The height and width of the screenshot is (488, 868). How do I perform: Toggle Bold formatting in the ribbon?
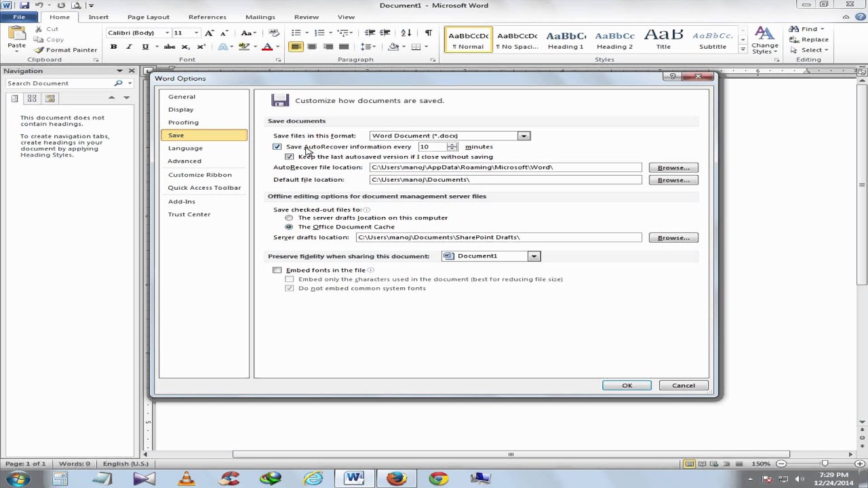(x=113, y=47)
